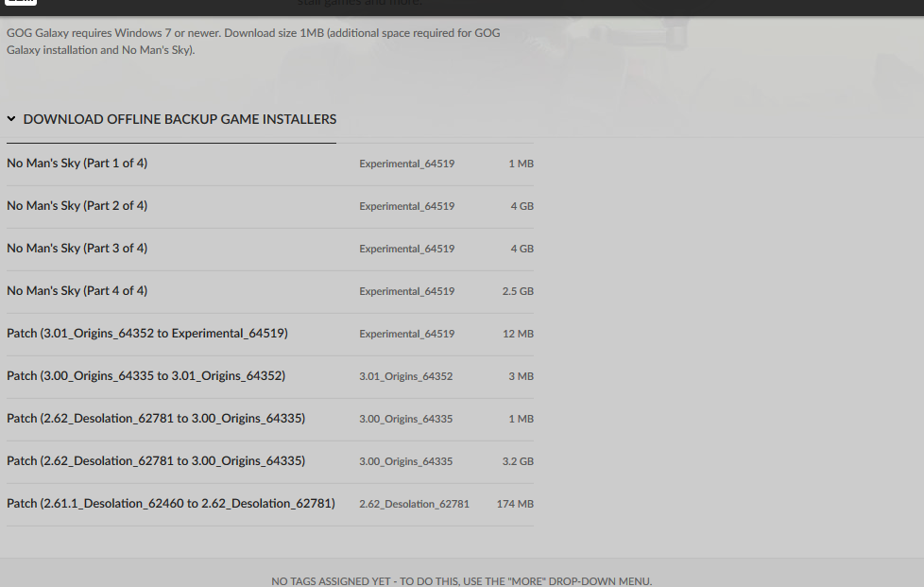Download the 2.61.1_Desolation_62460 to 2.62_Desolation_62781 patch
Screen dimensions: 924x587
(171, 503)
